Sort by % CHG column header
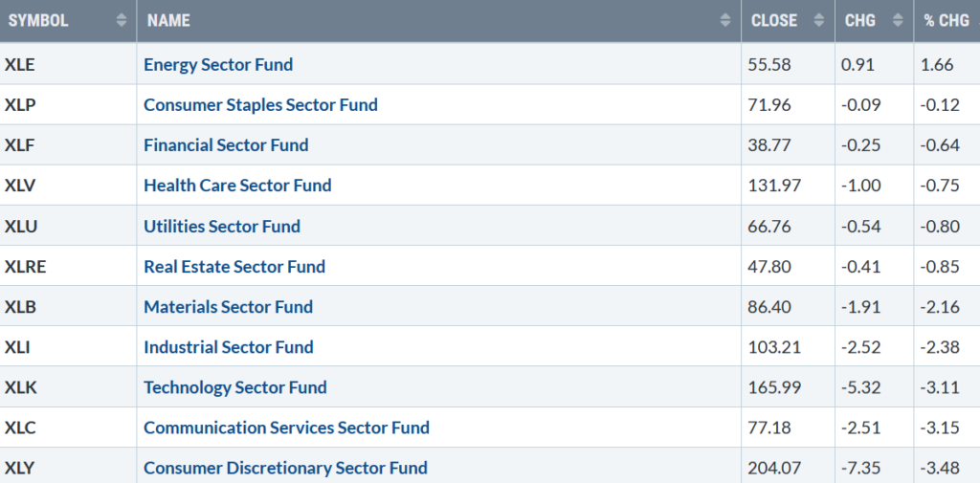 pyautogui.click(x=947, y=20)
